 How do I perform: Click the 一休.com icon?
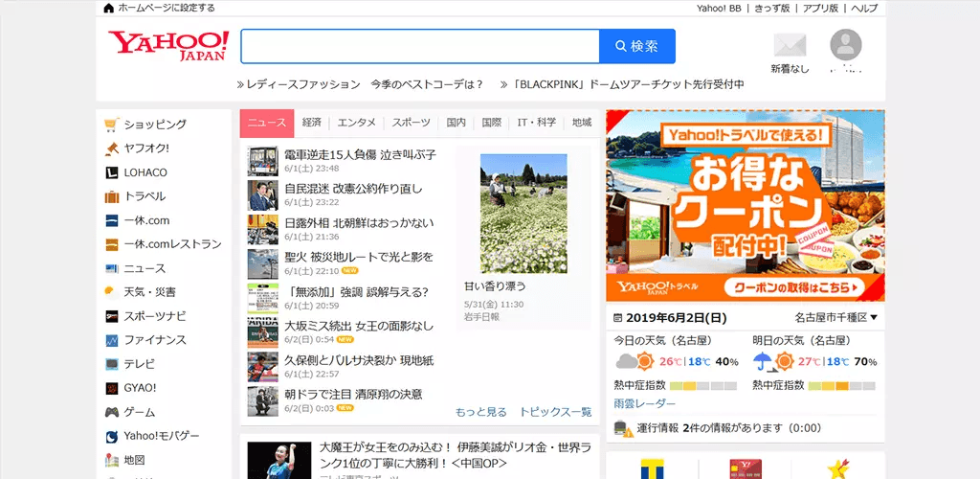pyautogui.click(x=112, y=220)
